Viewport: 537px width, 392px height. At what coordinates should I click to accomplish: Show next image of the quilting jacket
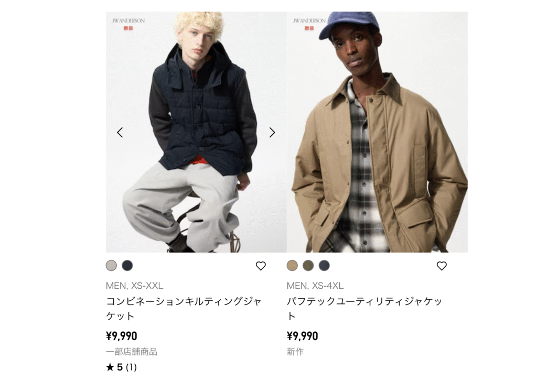click(x=272, y=133)
